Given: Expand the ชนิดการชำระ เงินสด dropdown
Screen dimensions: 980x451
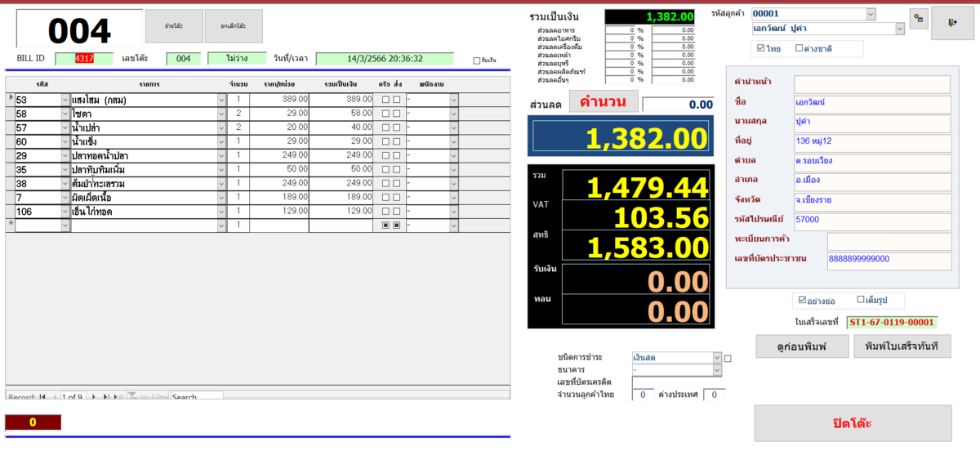Looking at the screenshot, I should 717,357.
